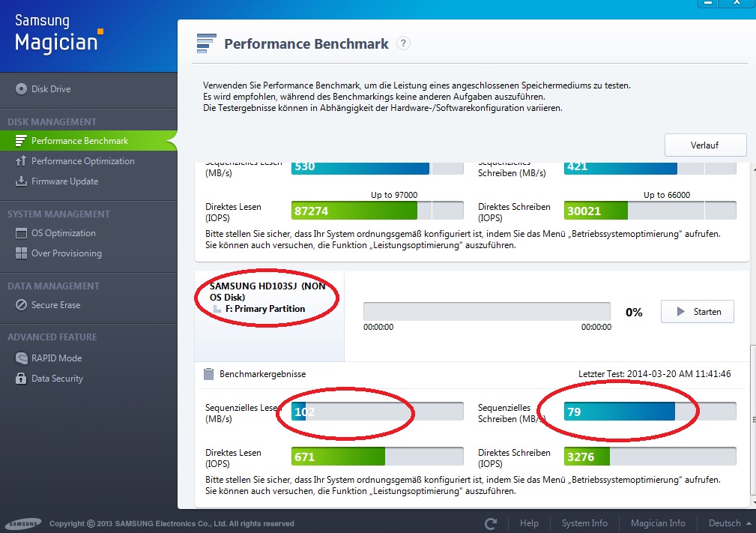Click the sequential write bar showing 79
756x533 pixels.
(x=650, y=412)
